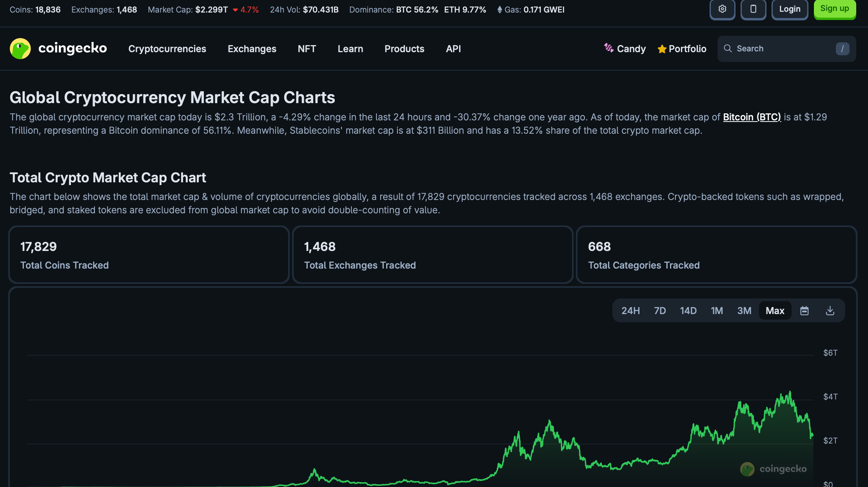Image resolution: width=868 pixels, height=487 pixels.
Task: Select the Max chart range
Action: click(775, 311)
